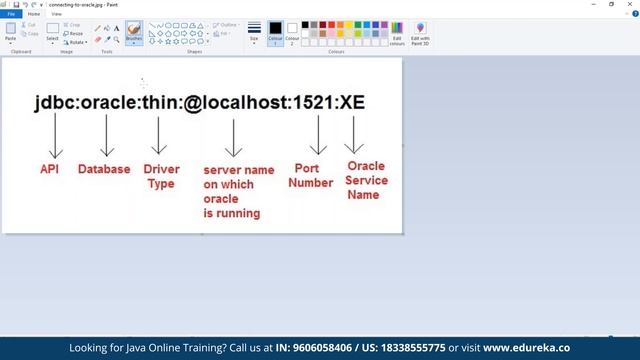Viewport: 640px width, 360px height.
Task: Pick the purple colour swatch
Action: (384, 25)
